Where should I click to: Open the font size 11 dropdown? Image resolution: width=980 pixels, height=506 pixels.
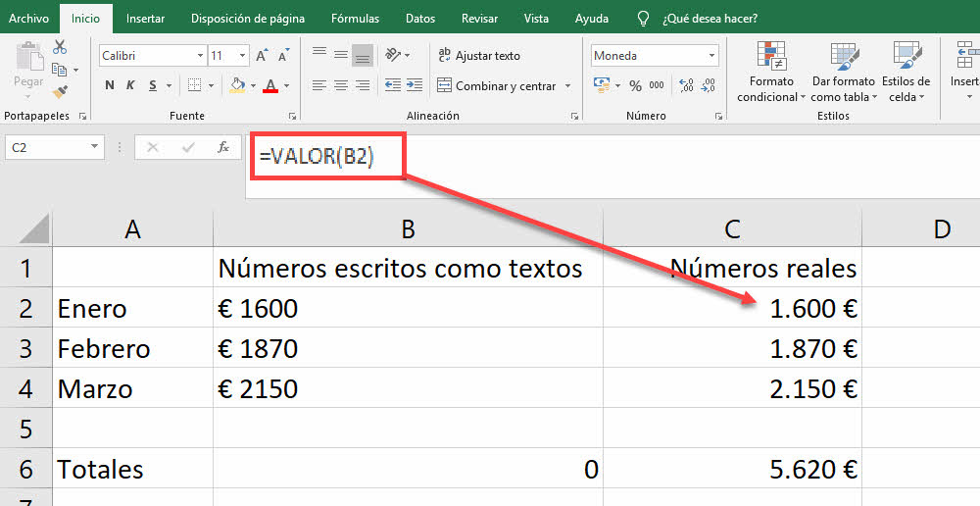tap(243, 56)
